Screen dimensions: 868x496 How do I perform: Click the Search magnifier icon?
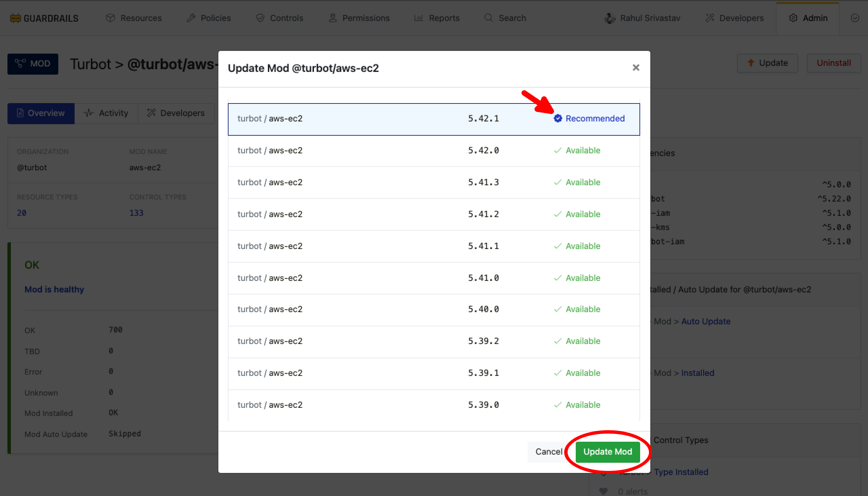click(489, 18)
